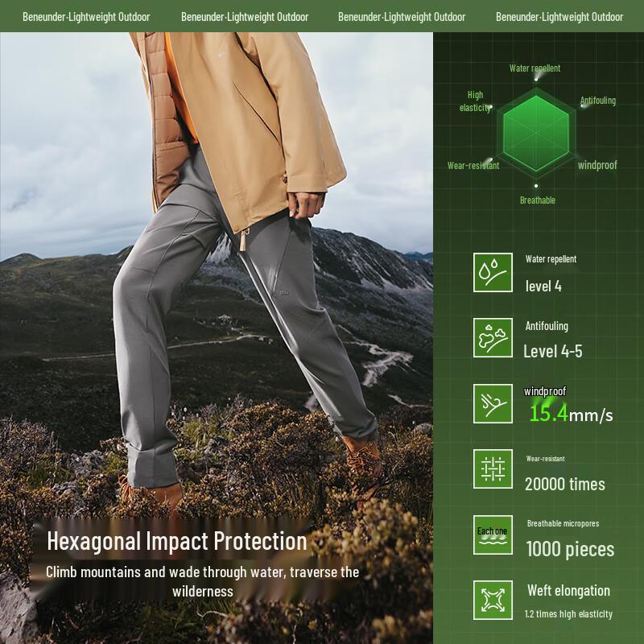644x644 pixels.
Task: Click the "Level 4-5" antifouling rating
Action: click(x=552, y=351)
